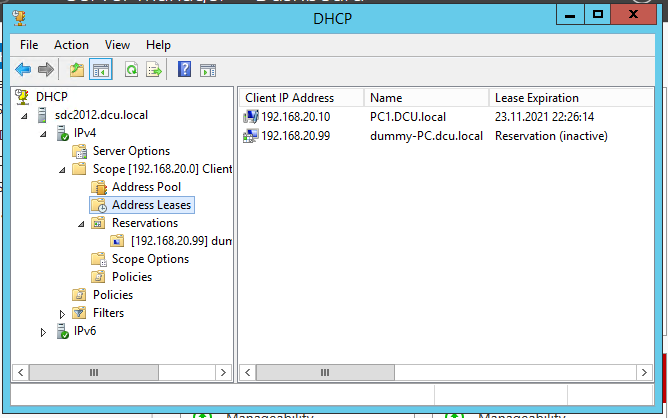Click the Export List toolbar icon

[154, 69]
